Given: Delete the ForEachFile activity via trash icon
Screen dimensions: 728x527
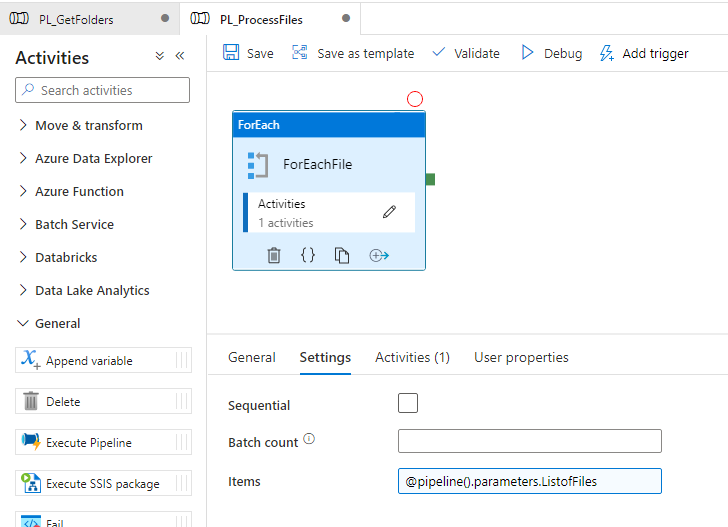Looking at the screenshot, I should click(x=274, y=255).
